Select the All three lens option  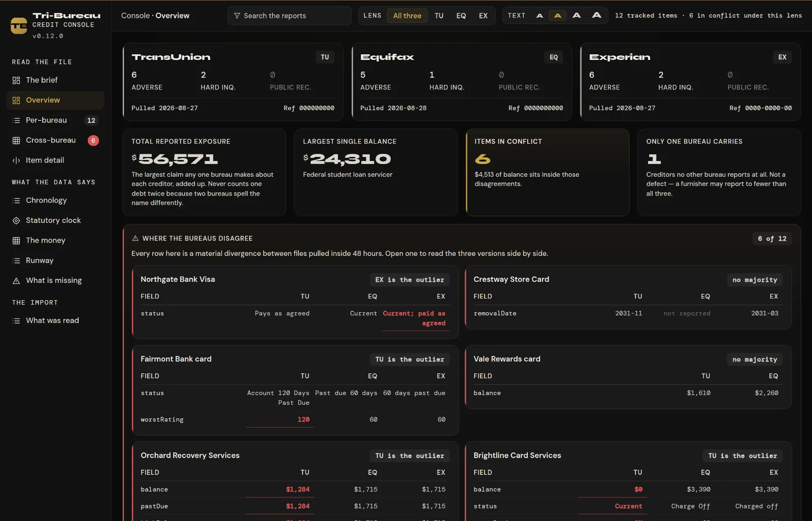407,16
